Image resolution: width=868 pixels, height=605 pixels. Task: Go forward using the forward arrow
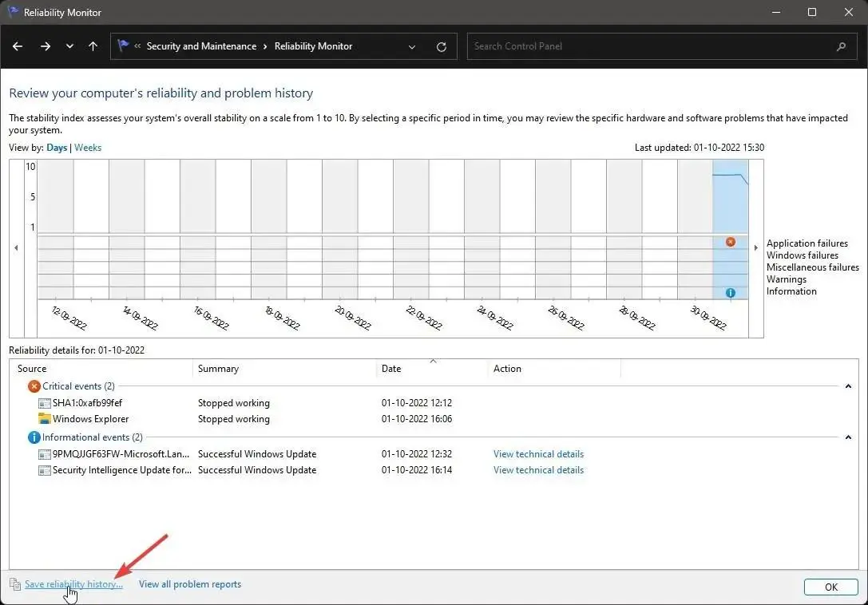(x=46, y=46)
